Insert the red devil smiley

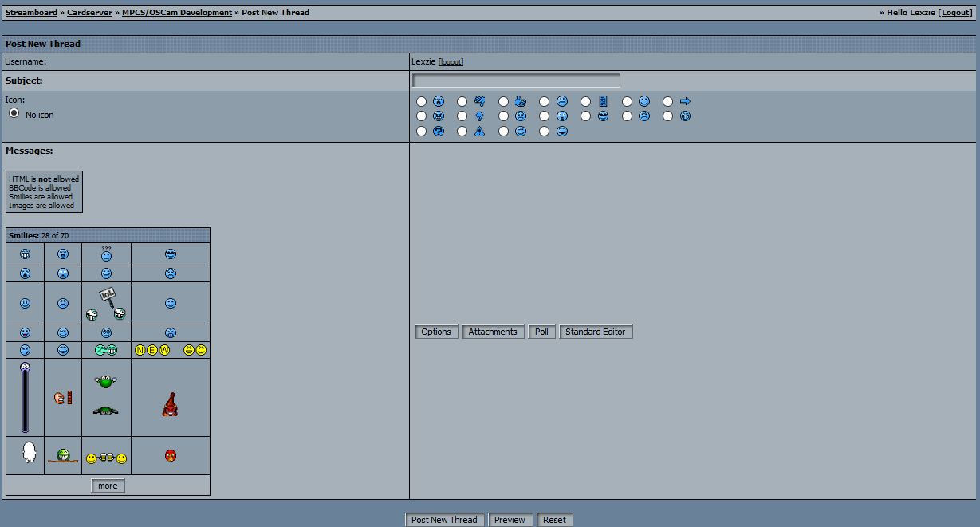point(170,405)
